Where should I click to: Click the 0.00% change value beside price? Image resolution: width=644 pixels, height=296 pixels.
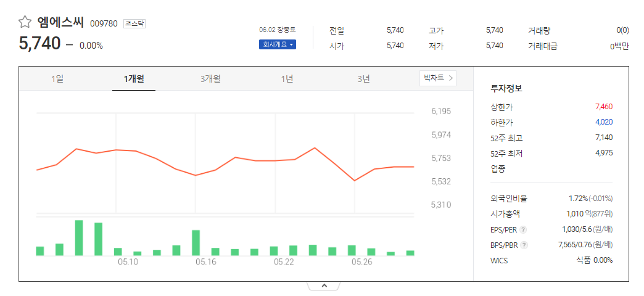[91, 46]
